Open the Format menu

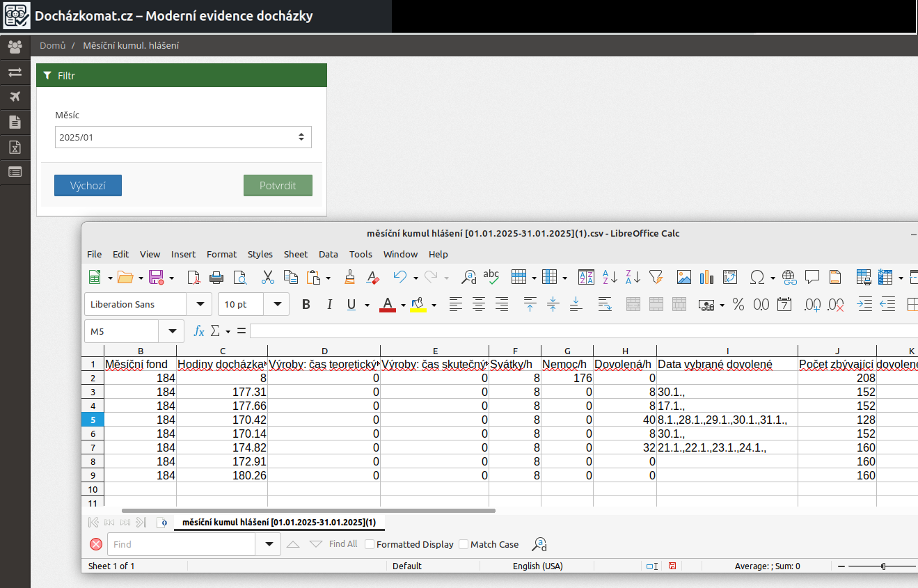(221, 254)
